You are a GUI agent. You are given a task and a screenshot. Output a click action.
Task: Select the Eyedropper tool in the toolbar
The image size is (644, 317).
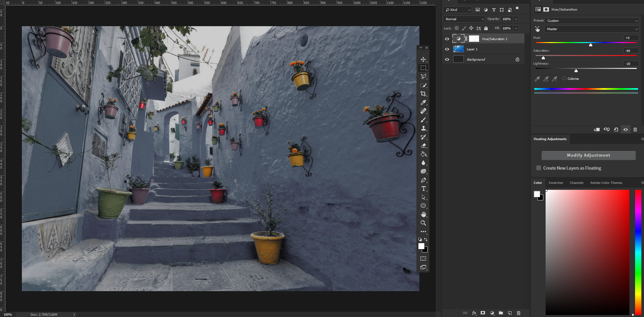tap(423, 102)
